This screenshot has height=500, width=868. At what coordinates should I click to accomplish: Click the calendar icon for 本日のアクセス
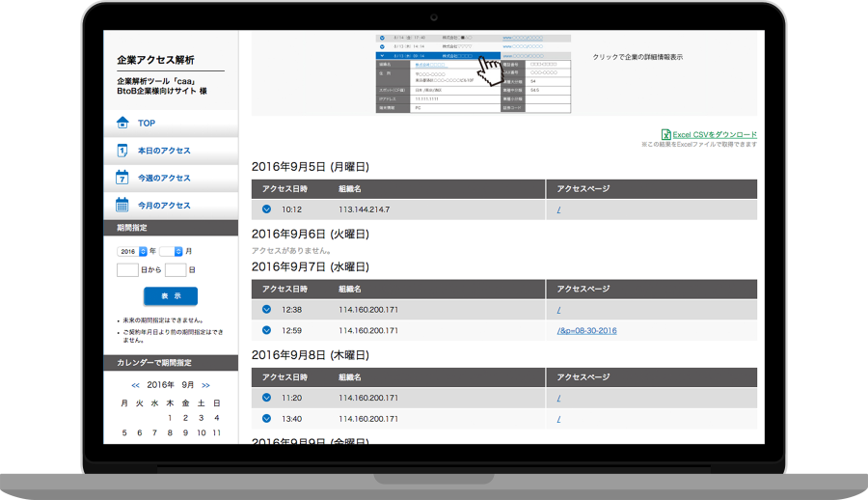click(x=122, y=151)
